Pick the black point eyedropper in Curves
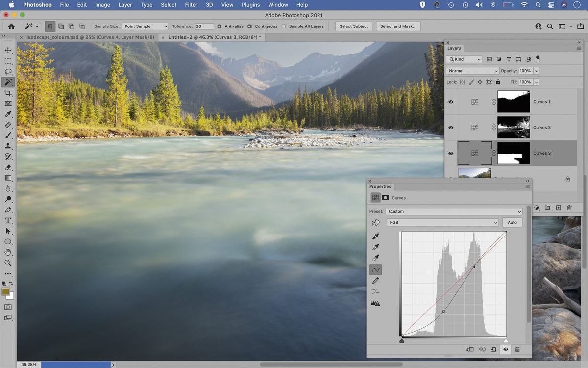The width and height of the screenshot is (588, 368). (x=375, y=236)
